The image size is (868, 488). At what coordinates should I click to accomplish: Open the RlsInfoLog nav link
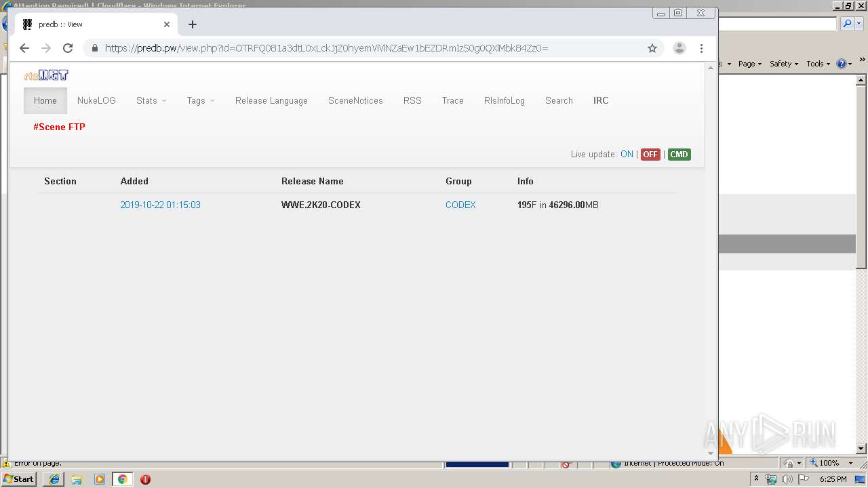[x=505, y=100]
